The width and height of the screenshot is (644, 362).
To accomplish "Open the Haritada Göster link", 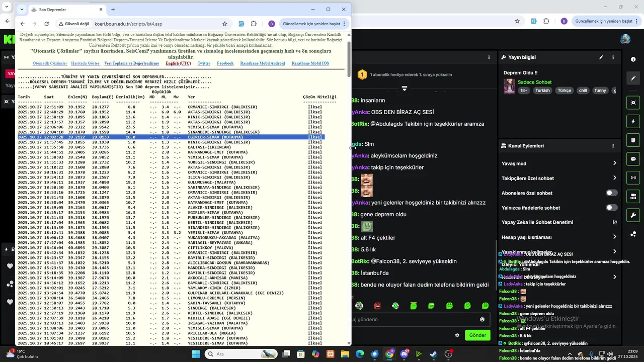I will coord(86,63).
